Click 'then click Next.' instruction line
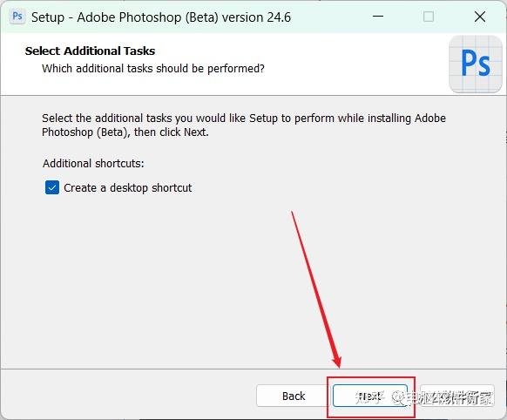Viewport: 507px width, 420px height. coord(172,132)
